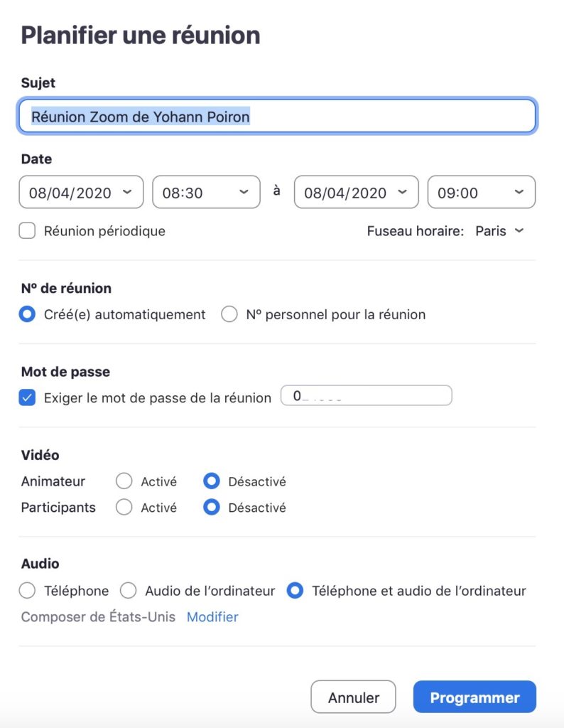Click the Sujet field with meeting title
Image resolution: width=564 pixels, height=728 pixels.
[277, 116]
